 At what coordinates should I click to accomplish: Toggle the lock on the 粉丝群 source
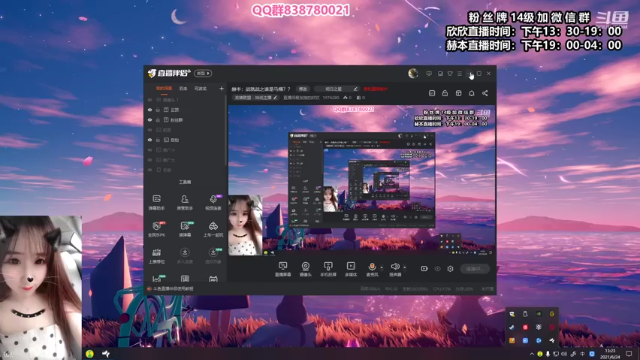[158, 120]
